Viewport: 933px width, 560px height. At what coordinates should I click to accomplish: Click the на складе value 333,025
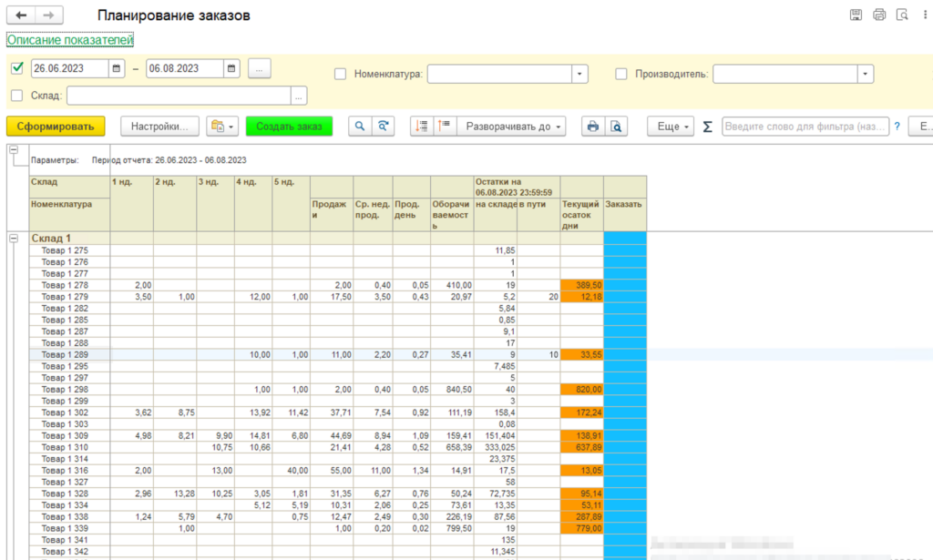(x=496, y=447)
